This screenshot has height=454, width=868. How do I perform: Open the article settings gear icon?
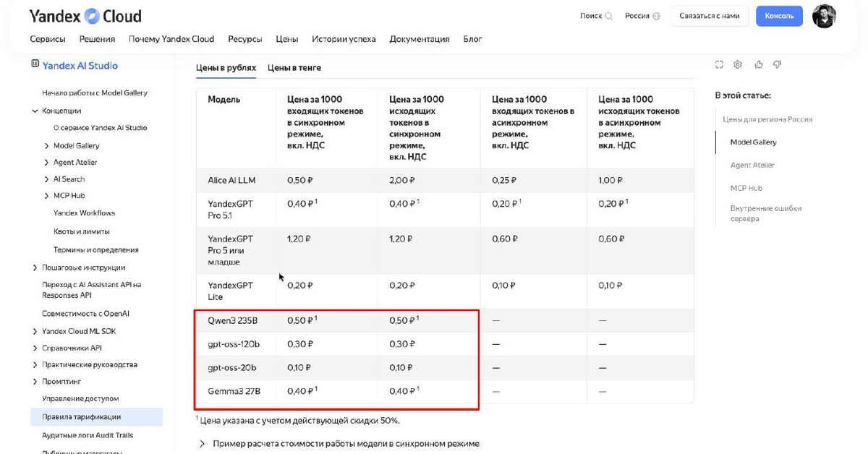738,64
